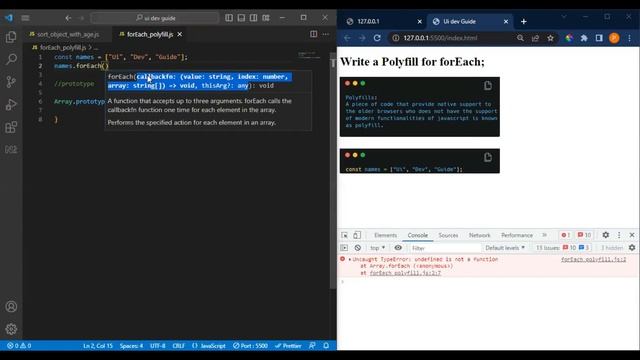Go back in VS Code navigation
The image size is (640, 360).
[x=68, y=18]
